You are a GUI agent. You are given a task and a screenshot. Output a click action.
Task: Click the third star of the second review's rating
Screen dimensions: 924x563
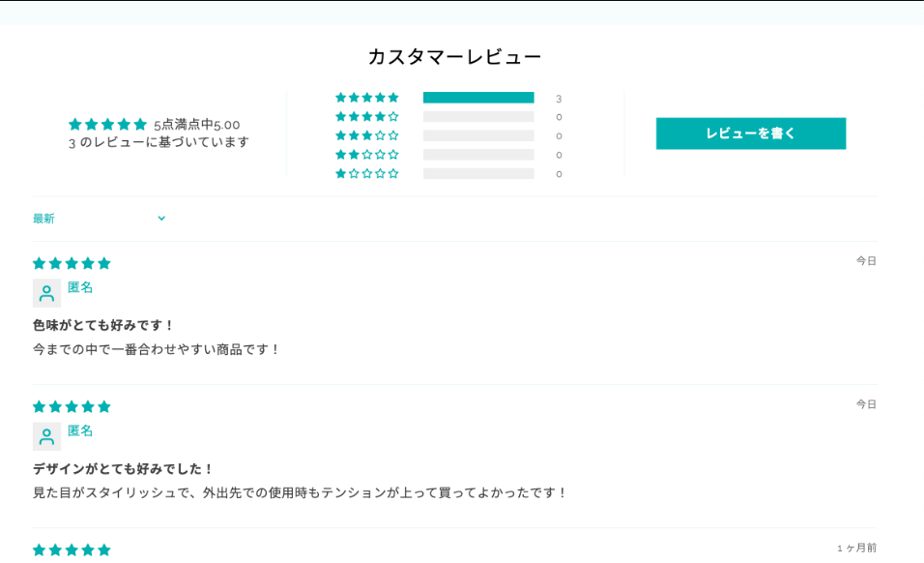pyautogui.click(x=70, y=406)
